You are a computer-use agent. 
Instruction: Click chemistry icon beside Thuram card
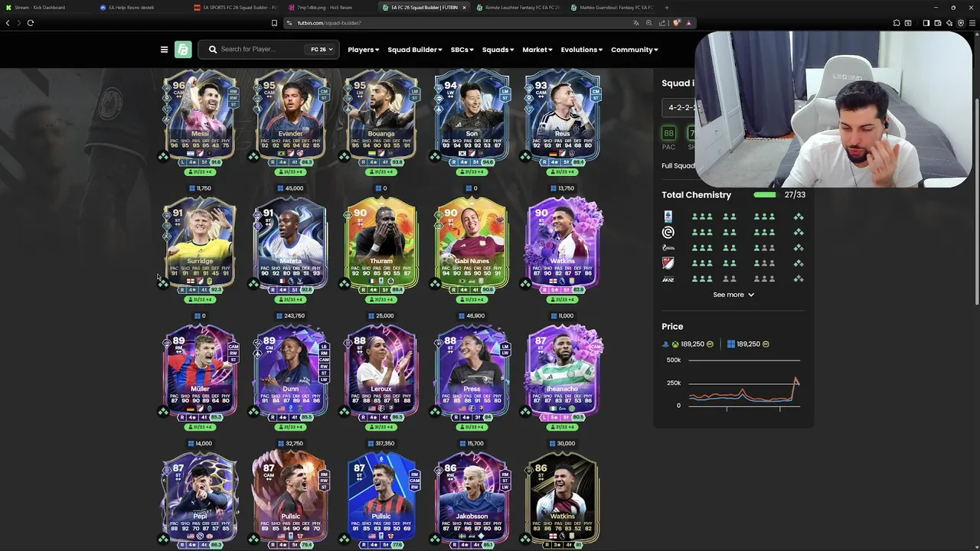tap(344, 284)
